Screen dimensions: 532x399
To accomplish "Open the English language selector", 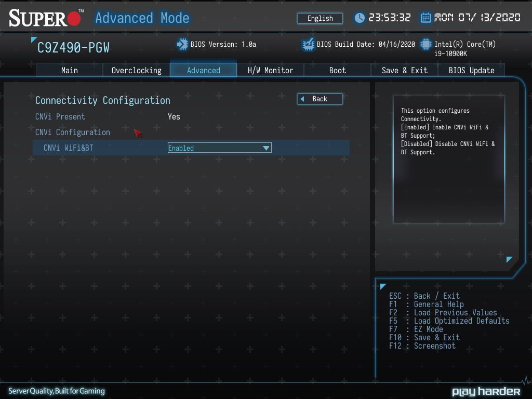I will 320,18.
